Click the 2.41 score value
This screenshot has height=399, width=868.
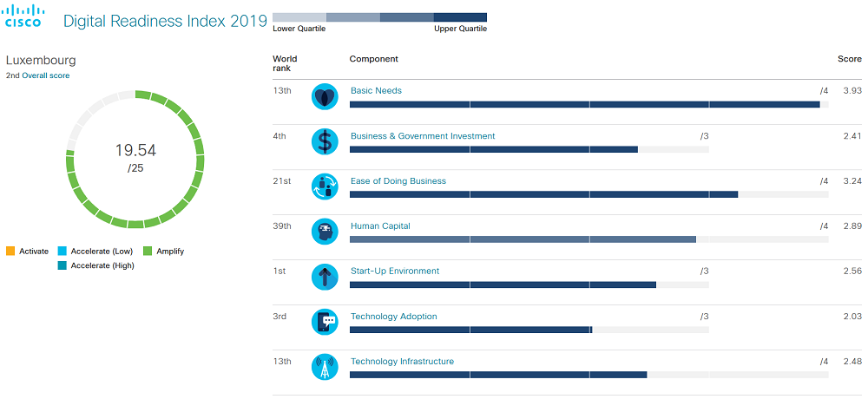click(x=852, y=136)
